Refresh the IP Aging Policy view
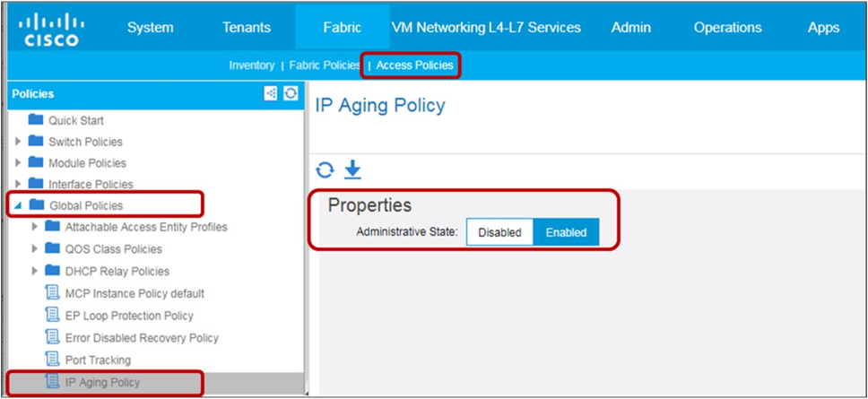The width and height of the screenshot is (868, 399). (x=325, y=169)
